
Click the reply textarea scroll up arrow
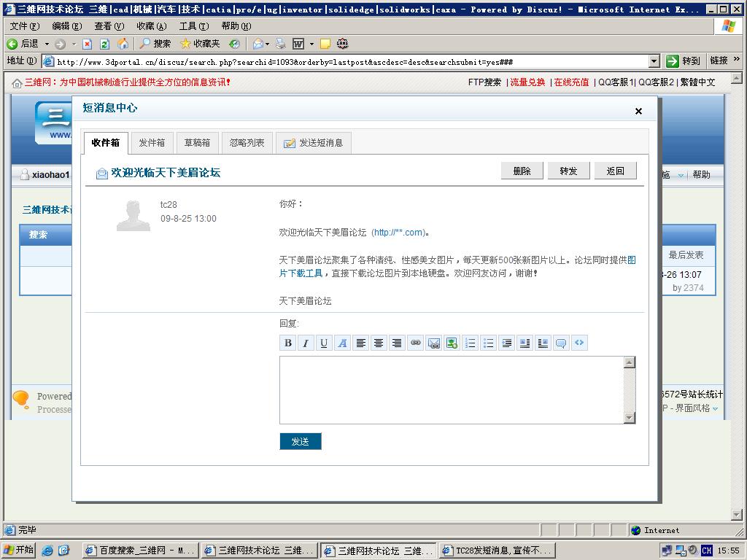[x=630, y=362]
